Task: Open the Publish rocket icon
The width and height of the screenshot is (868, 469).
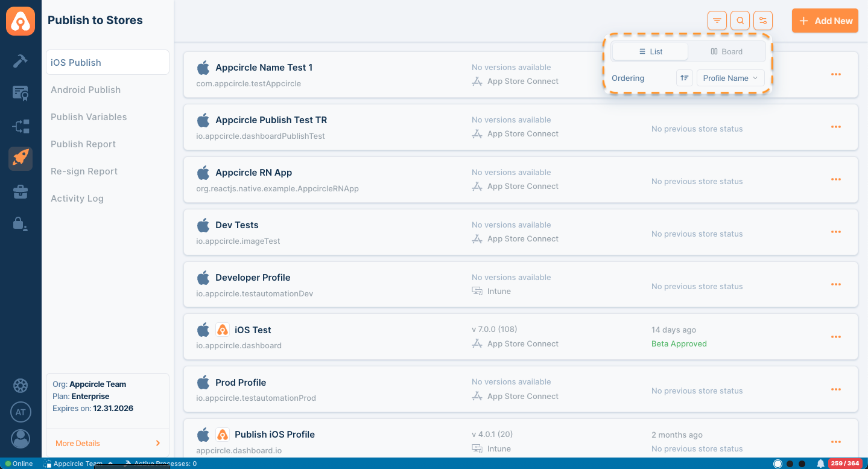Action: (x=21, y=159)
